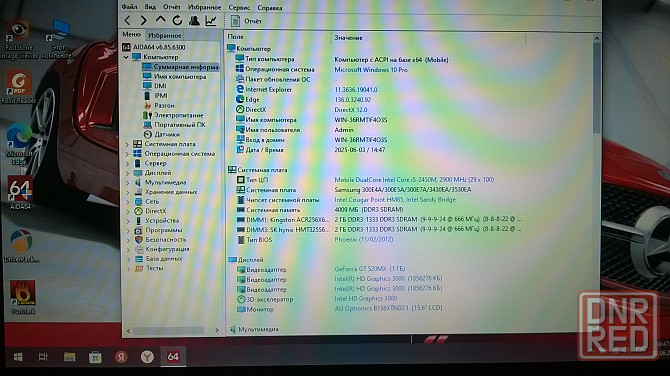670x376 pixels.
Task: Click AIDA64 taskbar button
Action: [x=173, y=356]
